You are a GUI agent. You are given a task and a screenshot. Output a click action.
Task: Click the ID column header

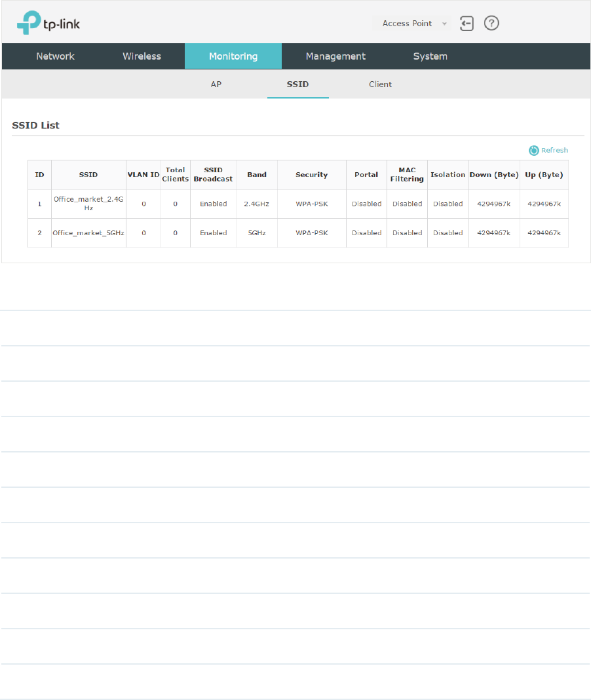coord(40,175)
